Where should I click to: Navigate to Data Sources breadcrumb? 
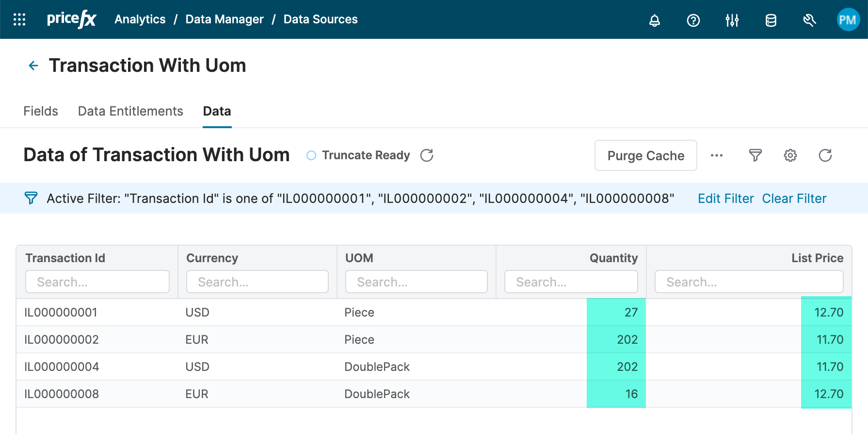(x=321, y=19)
